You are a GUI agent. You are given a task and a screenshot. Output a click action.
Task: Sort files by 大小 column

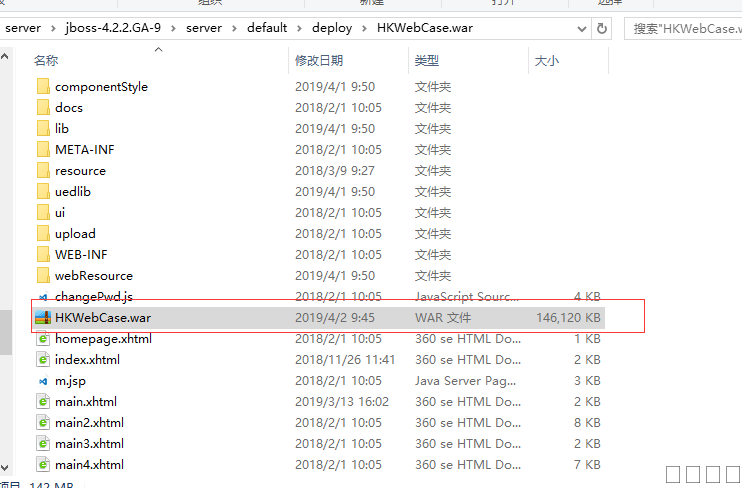[547, 61]
